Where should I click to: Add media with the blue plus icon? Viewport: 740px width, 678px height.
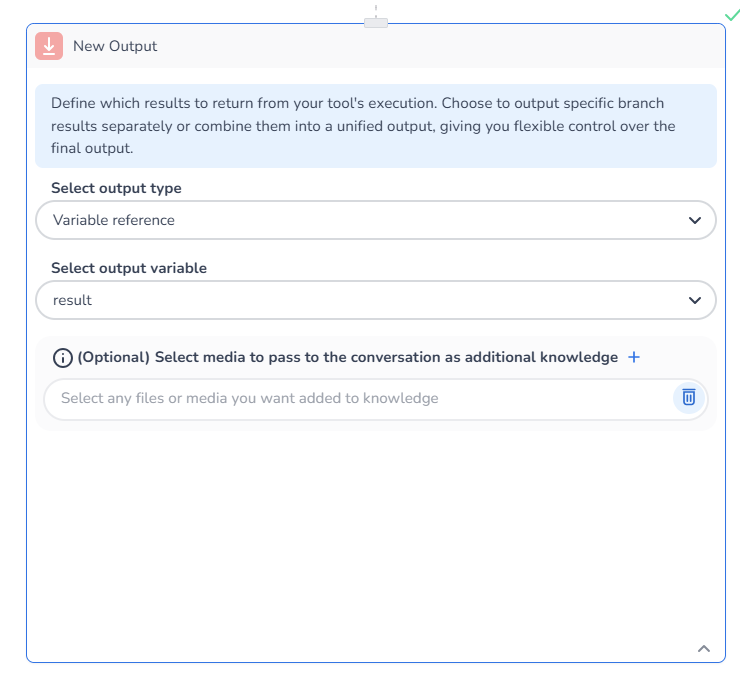(633, 358)
